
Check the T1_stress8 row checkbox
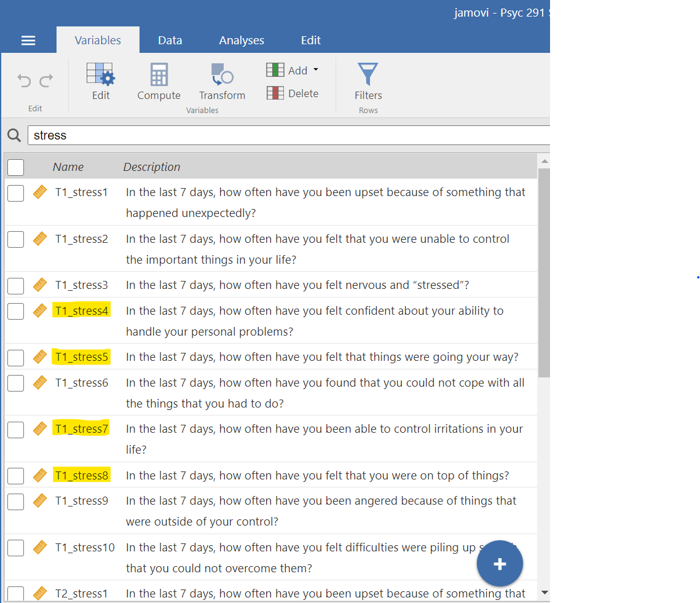tap(15, 476)
